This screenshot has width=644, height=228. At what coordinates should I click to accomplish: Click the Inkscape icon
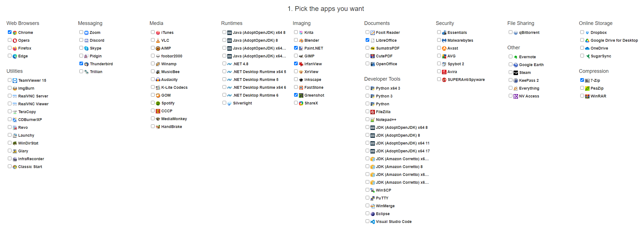pyautogui.click(x=301, y=80)
